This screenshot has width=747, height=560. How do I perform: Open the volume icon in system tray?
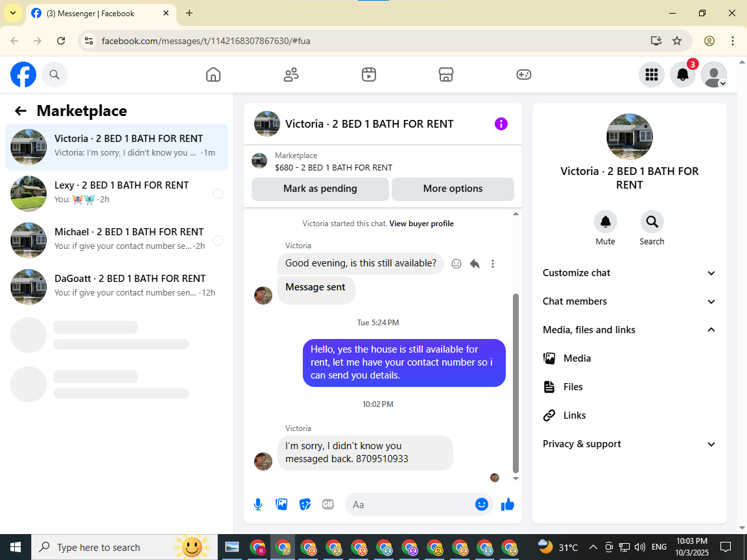tap(640, 547)
